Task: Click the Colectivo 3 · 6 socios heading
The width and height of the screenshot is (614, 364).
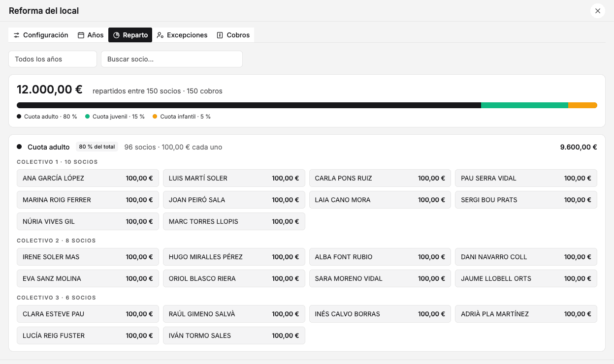Action: click(x=56, y=298)
